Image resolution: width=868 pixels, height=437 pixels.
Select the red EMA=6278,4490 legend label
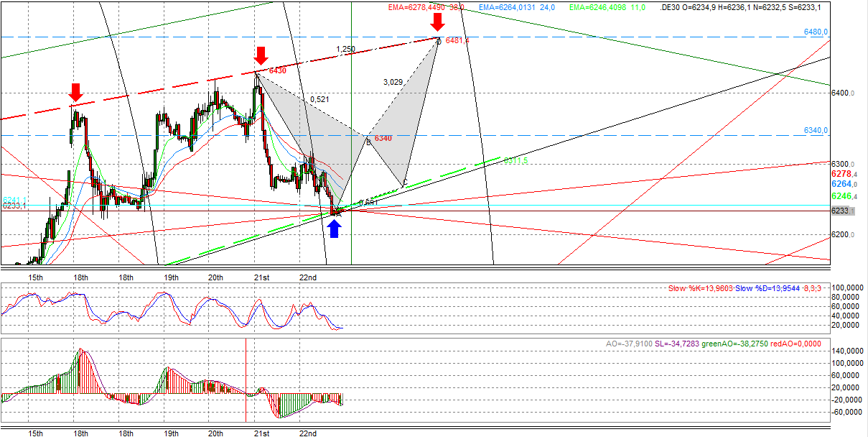(x=426, y=7)
